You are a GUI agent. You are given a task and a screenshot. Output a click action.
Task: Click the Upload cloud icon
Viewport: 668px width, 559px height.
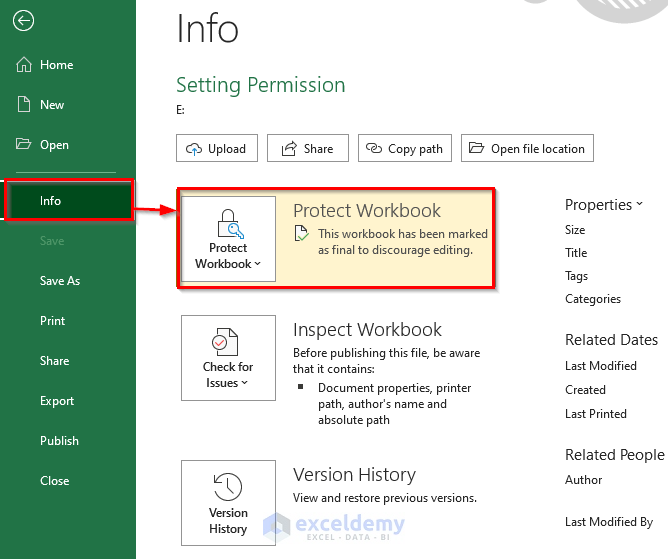pos(194,149)
